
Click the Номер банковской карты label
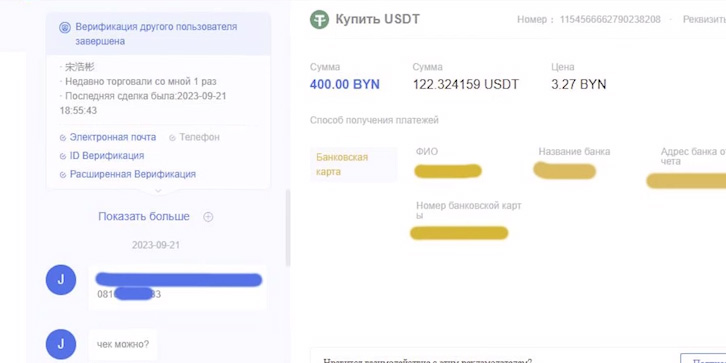coord(469,211)
